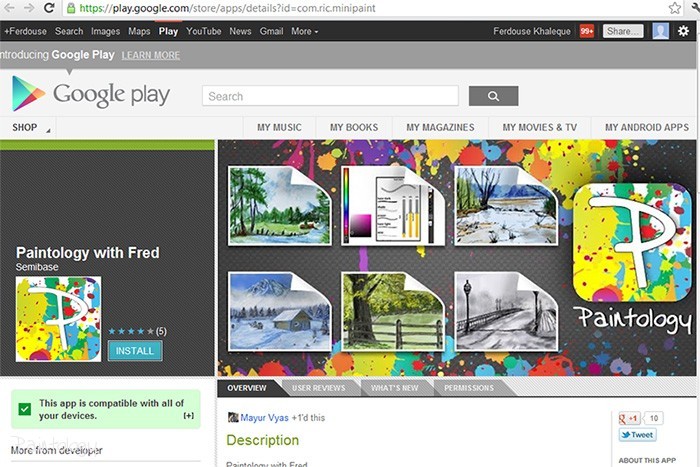This screenshot has height=467, width=700.
Task: Open YouTube in the Google bar
Action: pyautogui.click(x=204, y=31)
